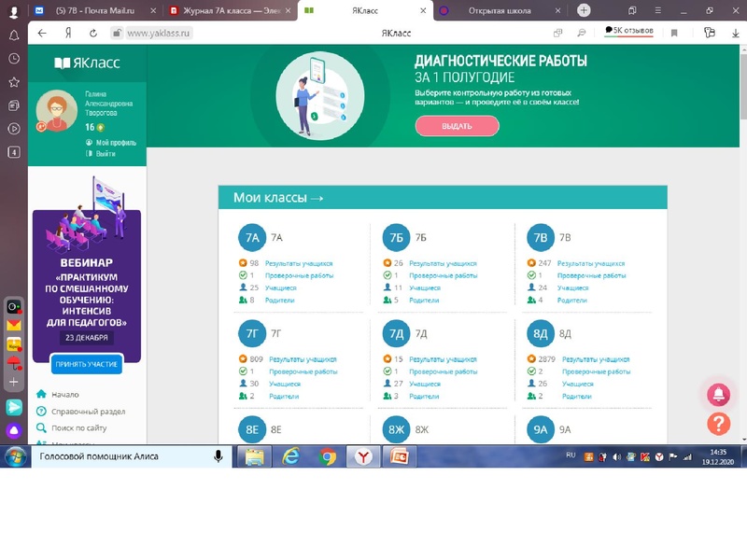
Task: Click the red notification bell button
Action: 718,394
